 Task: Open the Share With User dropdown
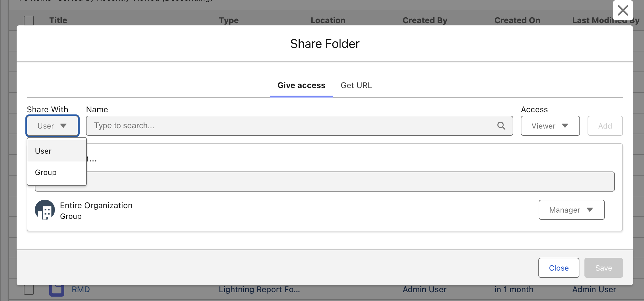click(52, 126)
